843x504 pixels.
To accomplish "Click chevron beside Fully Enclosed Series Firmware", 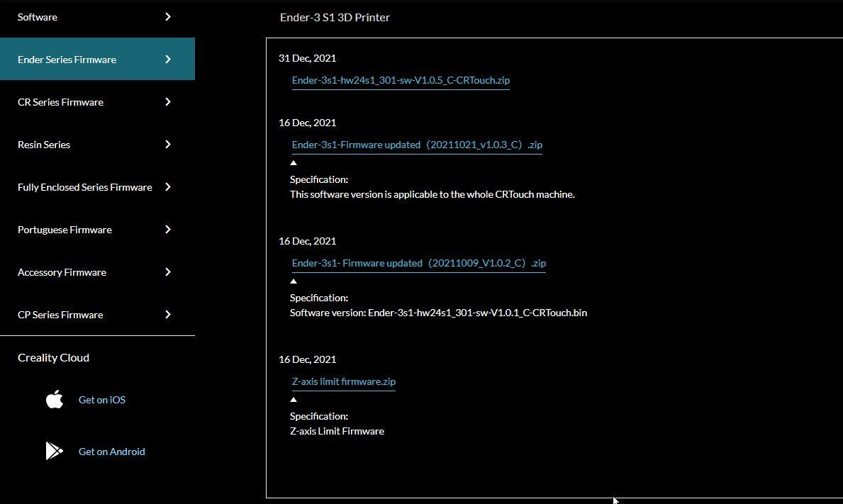I will coord(168,186).
